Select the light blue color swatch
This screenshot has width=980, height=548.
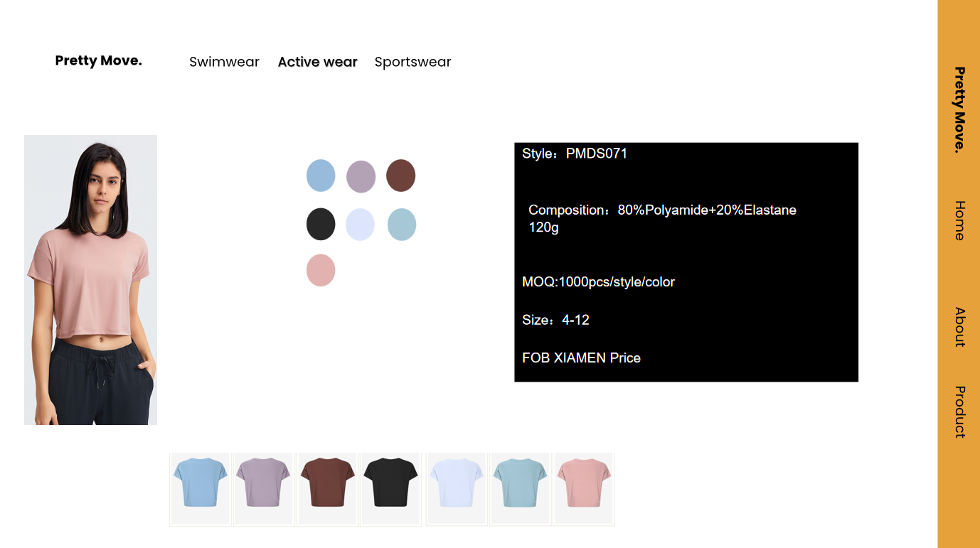(x=321, y=176)
